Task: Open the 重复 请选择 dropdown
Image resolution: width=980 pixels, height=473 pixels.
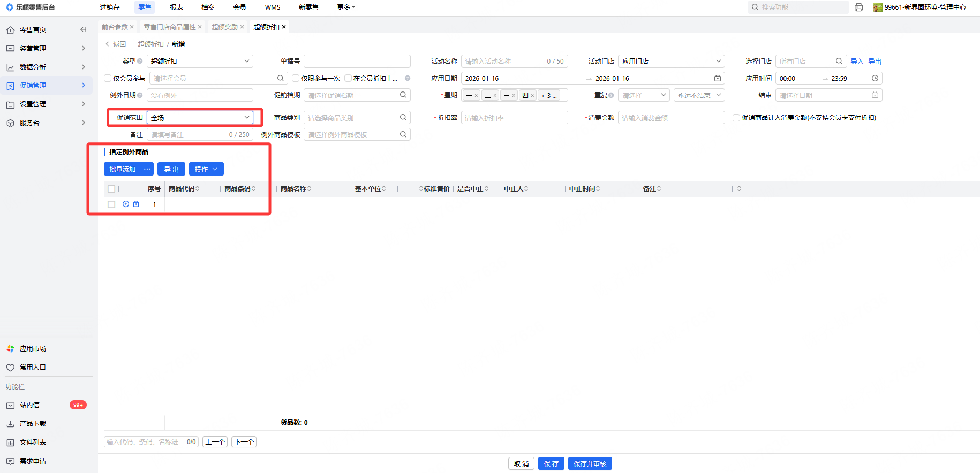Action: point(644,95)
